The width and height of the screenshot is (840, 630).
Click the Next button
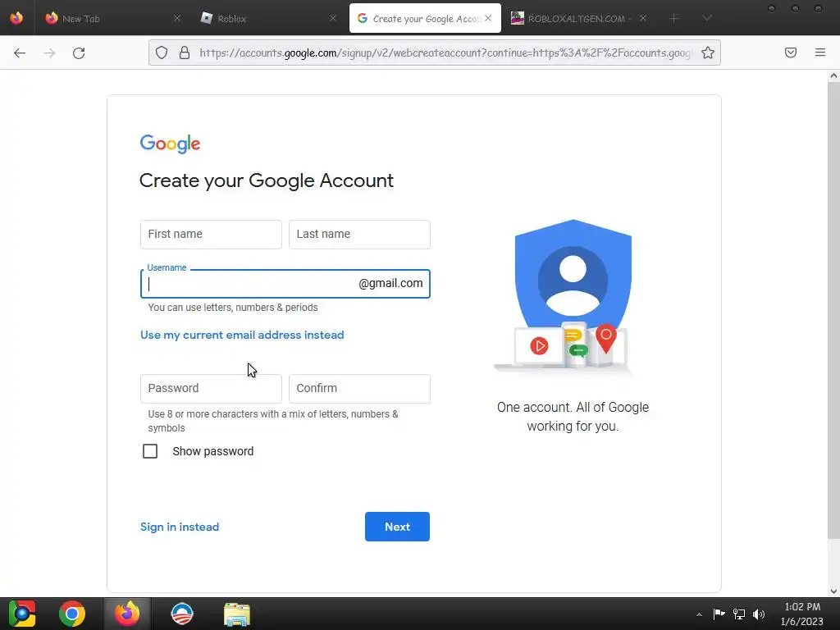click(397, 527)
